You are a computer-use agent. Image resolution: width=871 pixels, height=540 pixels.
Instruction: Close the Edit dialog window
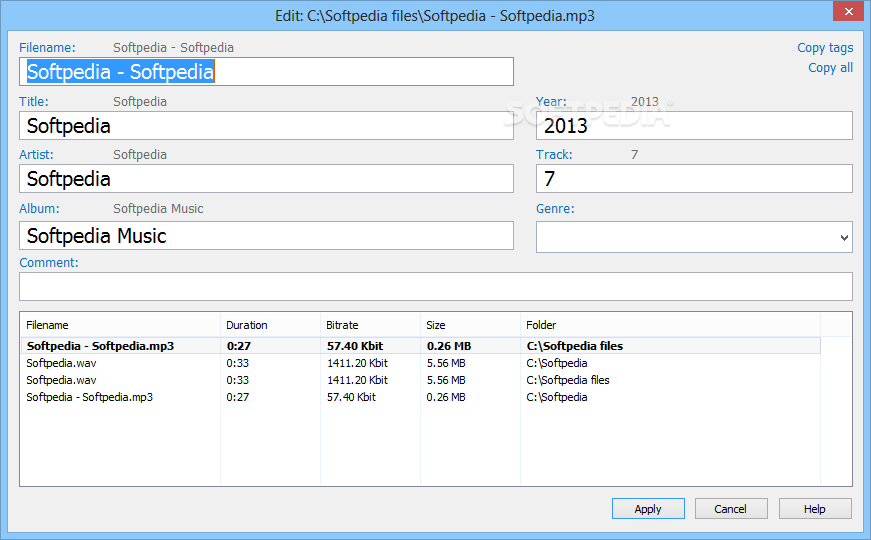point(848,11)
